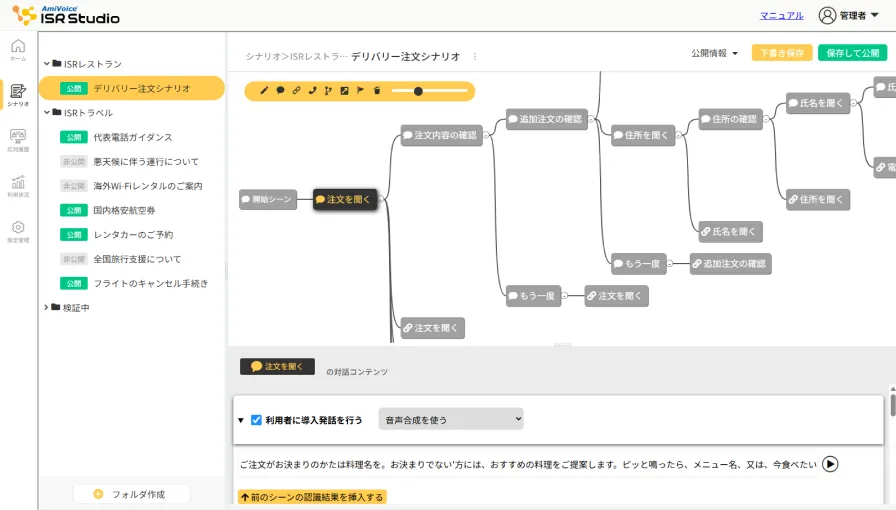Adjust the zoom slider in the toolbar
Viewport: 896px width, 510px height.
pos(418,91)
